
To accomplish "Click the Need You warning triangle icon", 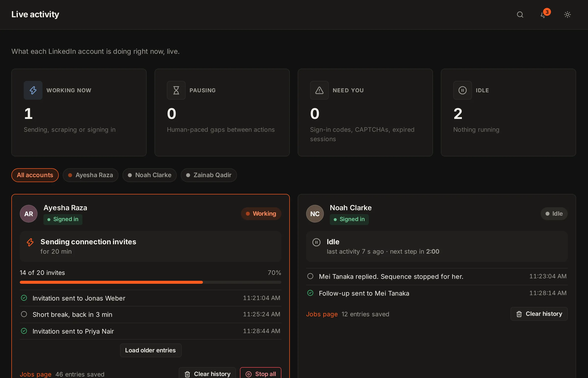I will pos(319,90).
